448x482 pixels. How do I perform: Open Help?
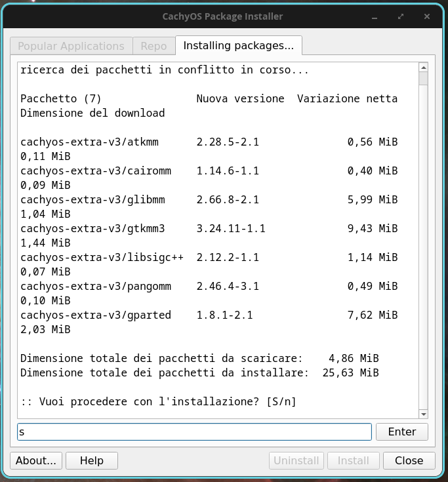pyautogui.click(x=92, y=460)
